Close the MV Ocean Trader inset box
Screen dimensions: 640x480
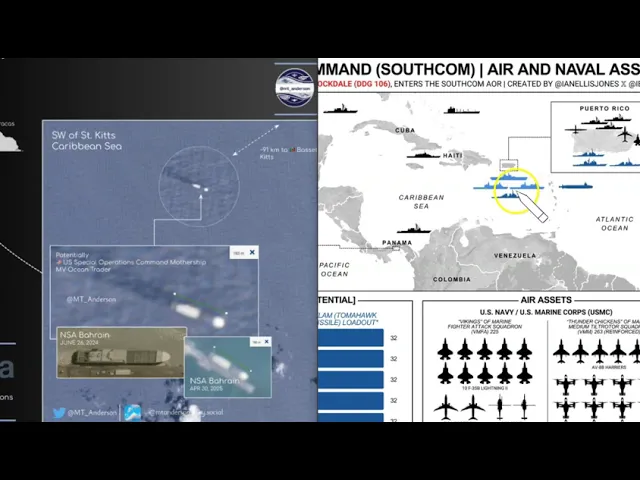[x=252, y=253]
